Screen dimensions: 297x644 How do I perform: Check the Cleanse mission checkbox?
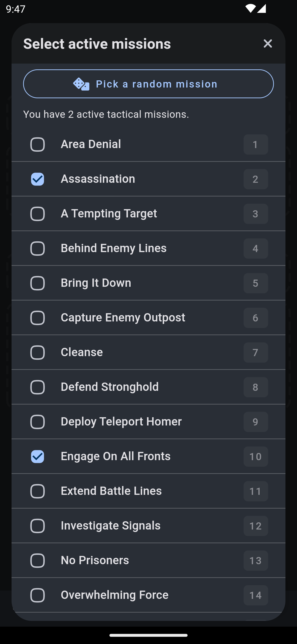tap(37, 353)
